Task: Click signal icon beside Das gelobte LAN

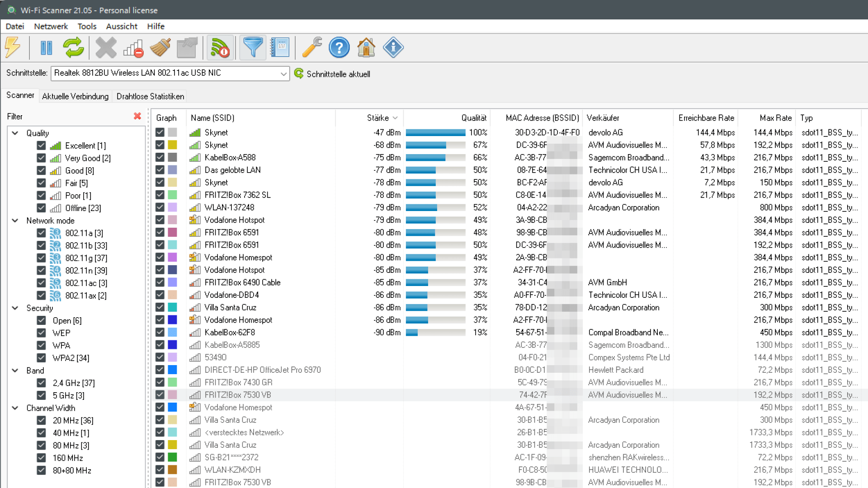Action: (x=195, y=170)
